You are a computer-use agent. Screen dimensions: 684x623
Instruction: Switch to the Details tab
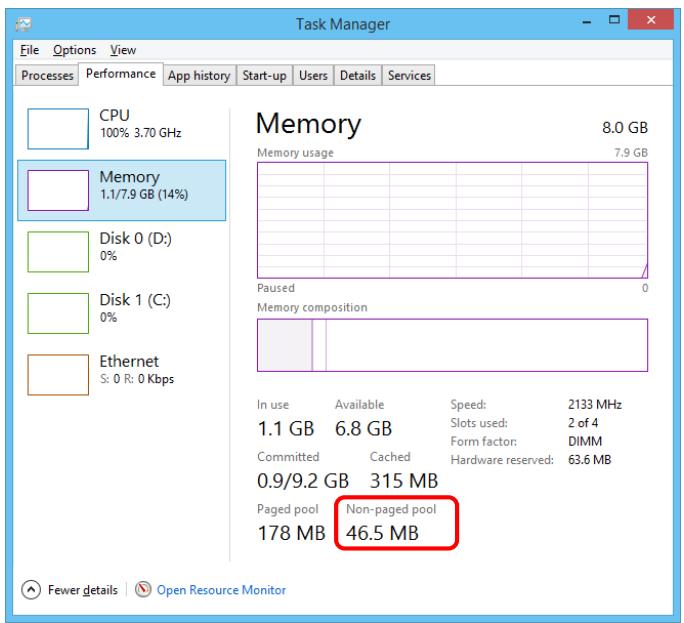358,75
